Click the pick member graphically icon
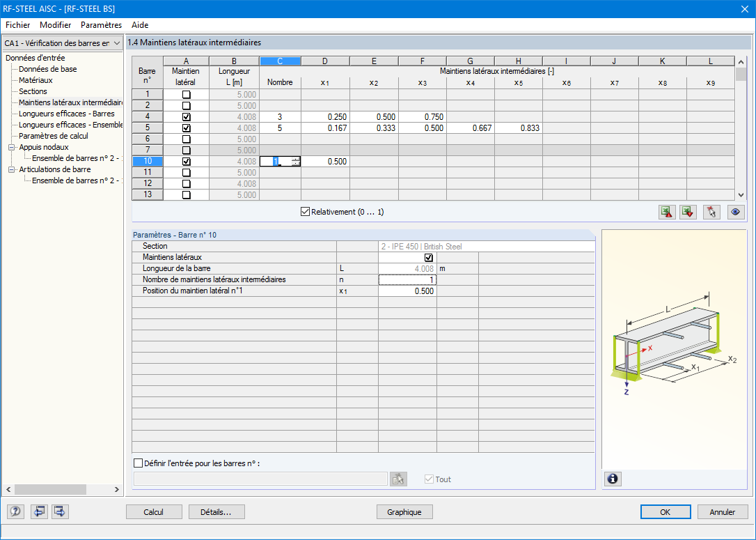This screenshot has height=540, width=756. tap(711, 212)
